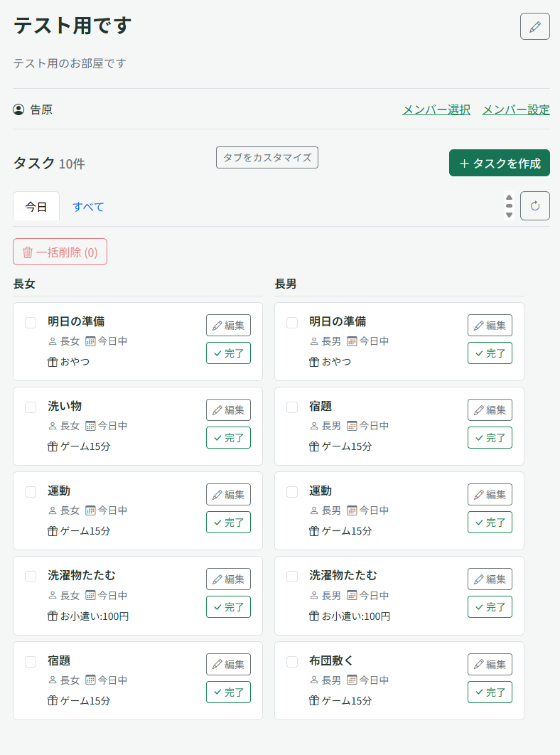Check 長男's 明日の準備 task checkbox
This screenshot has height=755, width=560.
click(x=292, y=322)
